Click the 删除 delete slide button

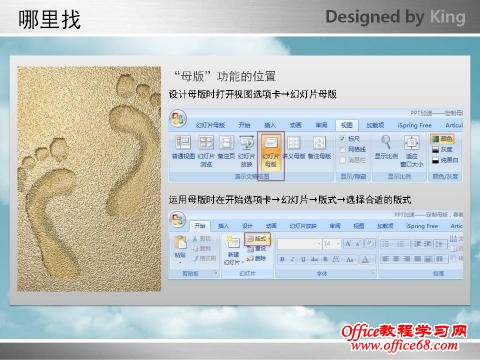[256, 258]
